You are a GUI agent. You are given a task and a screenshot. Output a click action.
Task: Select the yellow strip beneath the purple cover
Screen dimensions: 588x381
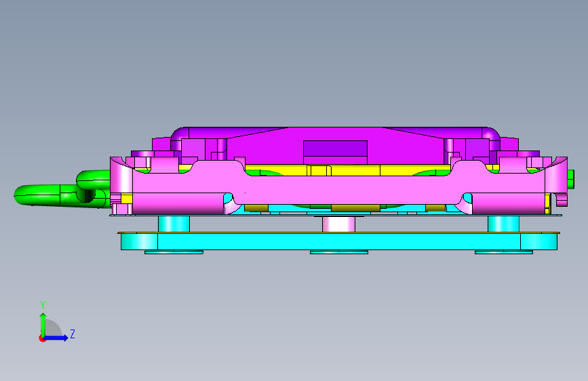pyautogui.click(x=347, y=170)
